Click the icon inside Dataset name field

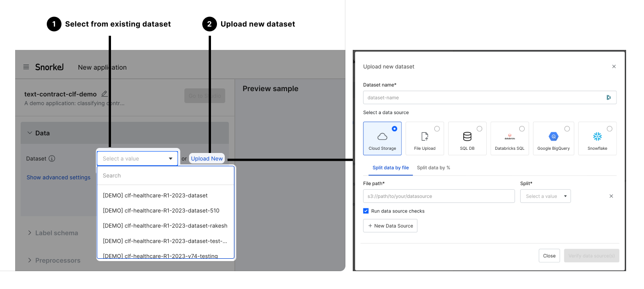609,98
